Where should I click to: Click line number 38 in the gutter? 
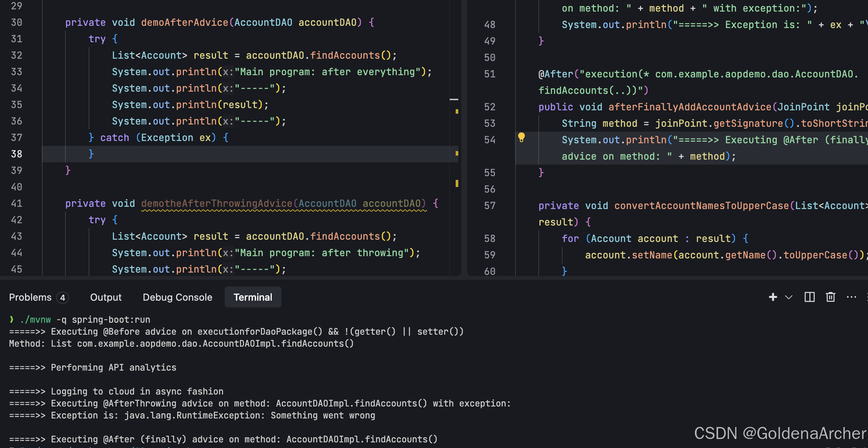[x=16, y=154]
